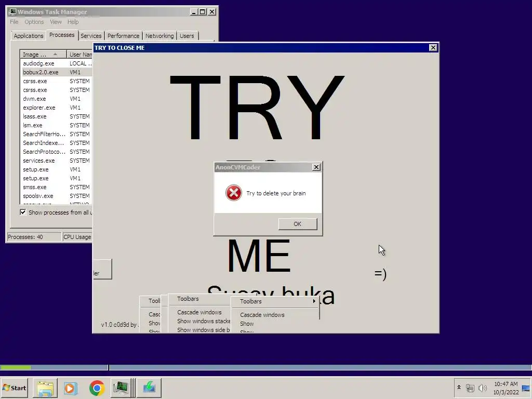Image resolution: width=532 pixels, height=399 pixels.
Task: Select the SearchFilterHo... process
Action: point(56,134)
